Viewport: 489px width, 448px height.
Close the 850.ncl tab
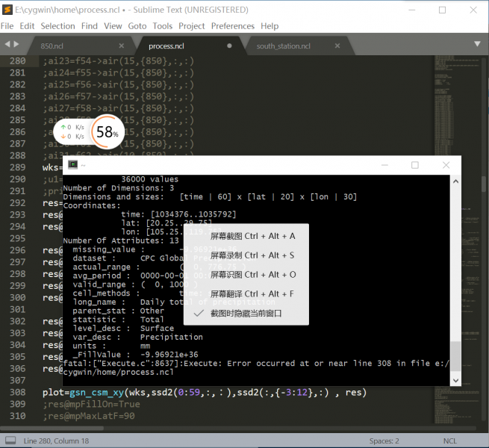pyautogui.click(x=121, y=46)
